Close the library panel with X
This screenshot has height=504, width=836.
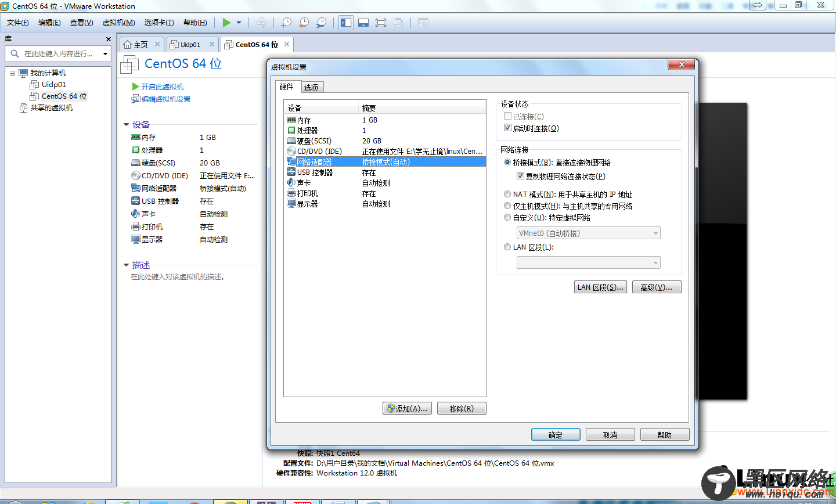click(108, 39)
